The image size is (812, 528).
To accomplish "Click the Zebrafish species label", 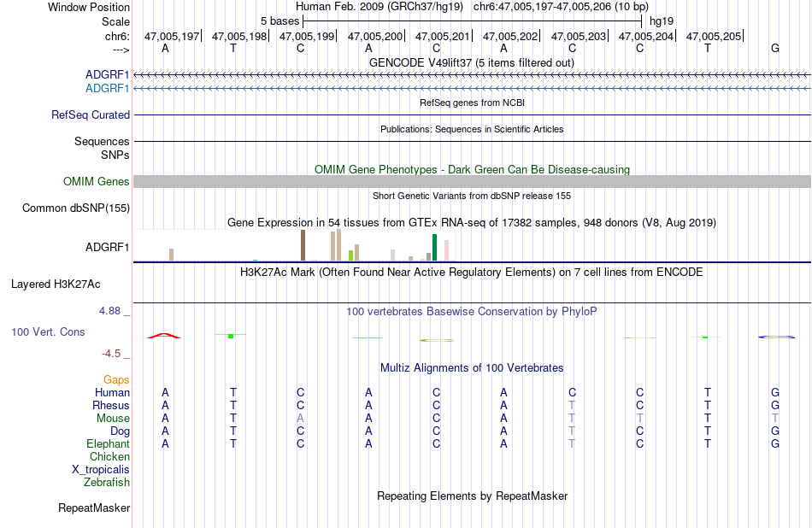I will [x=106, y=482].
